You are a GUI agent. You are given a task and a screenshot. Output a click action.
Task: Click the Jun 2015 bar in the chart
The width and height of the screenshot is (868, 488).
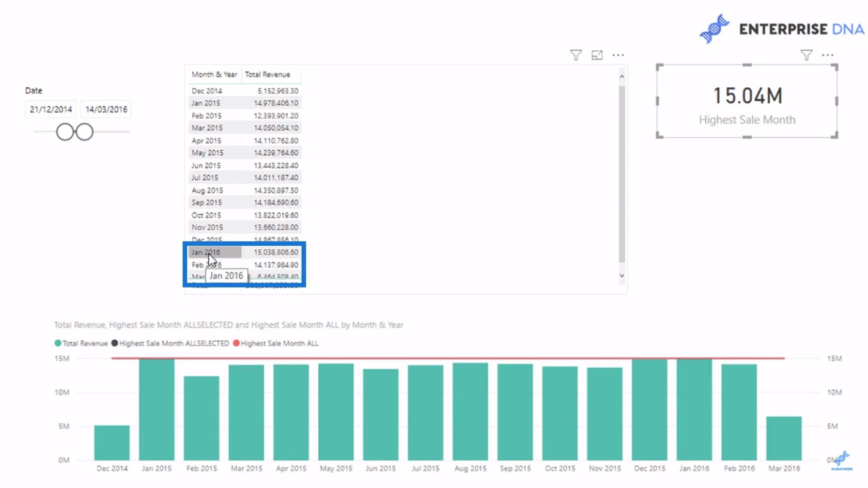click(381, 414)
